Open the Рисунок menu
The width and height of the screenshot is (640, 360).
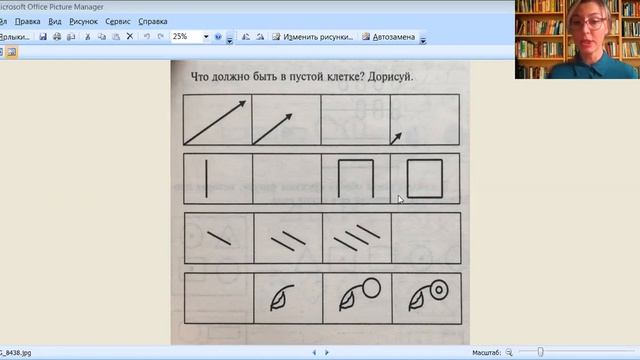point(83,22)
